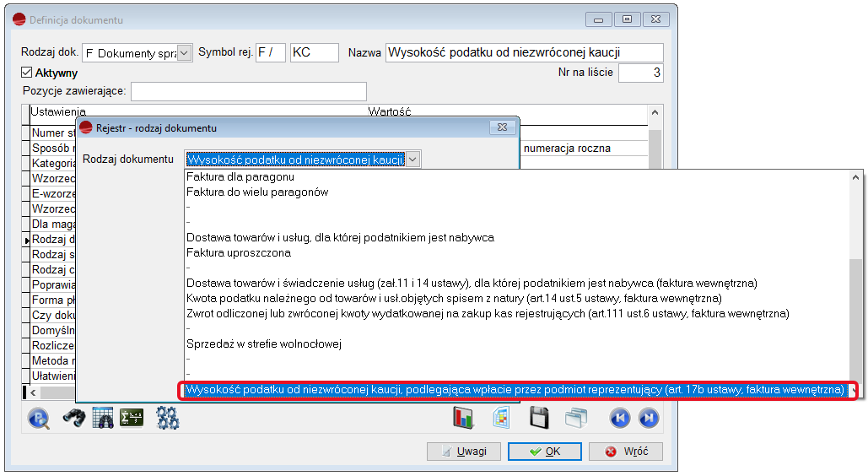Click the Wróć button
Viewport: 868px width, 476px height.
click(626, 452)
